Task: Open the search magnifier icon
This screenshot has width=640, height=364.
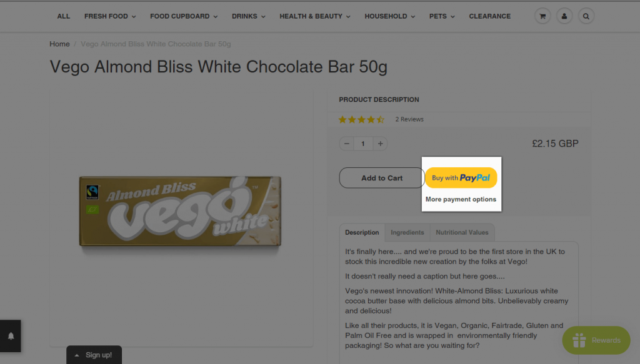Action: 586,16
